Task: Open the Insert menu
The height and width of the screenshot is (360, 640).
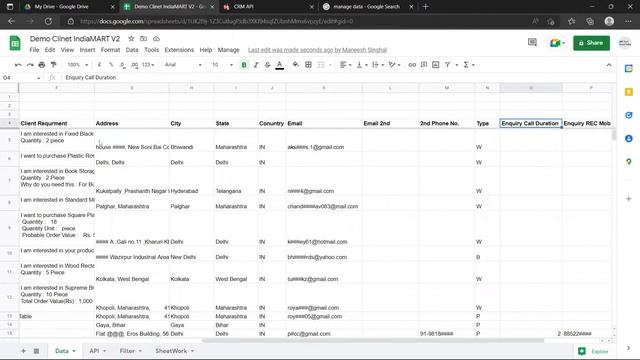Action: [87, 50]
